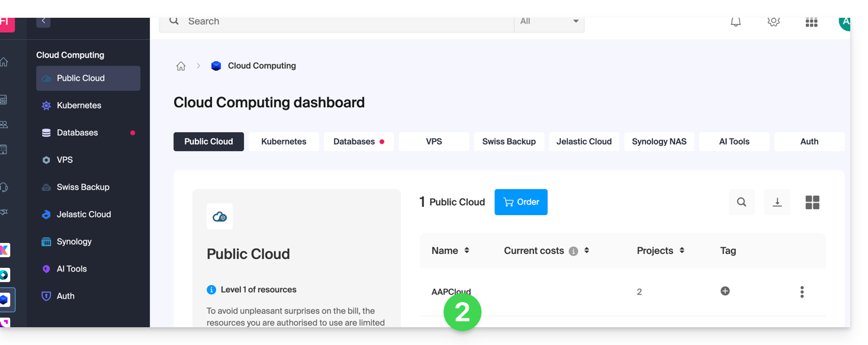Open the AAPCloud public cloud link
The image size is (868, 345).
[451, 292]
